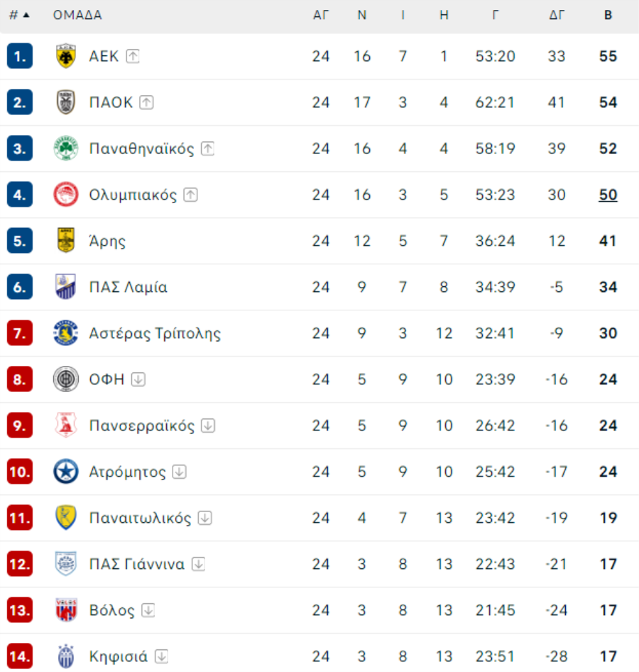Open the Αστέρας Τρίπολης team link
This screenshot has width=639, height=672.
[x=155, y=333]
